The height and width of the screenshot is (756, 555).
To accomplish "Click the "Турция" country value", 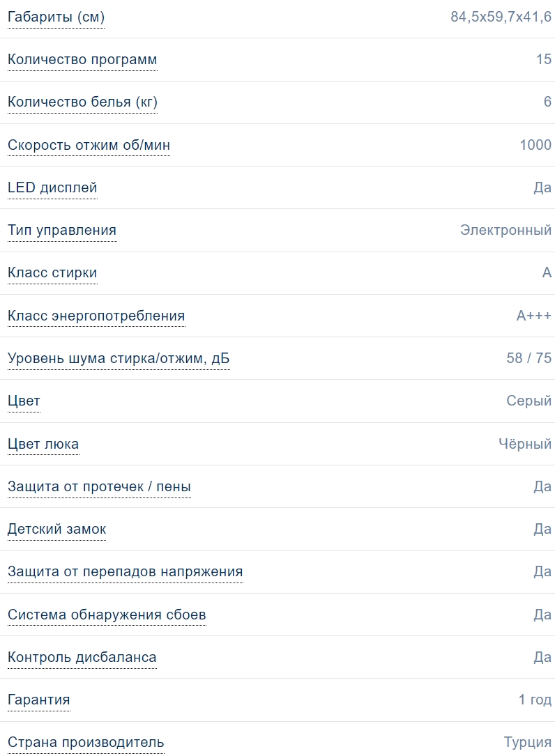I will 528,743.
